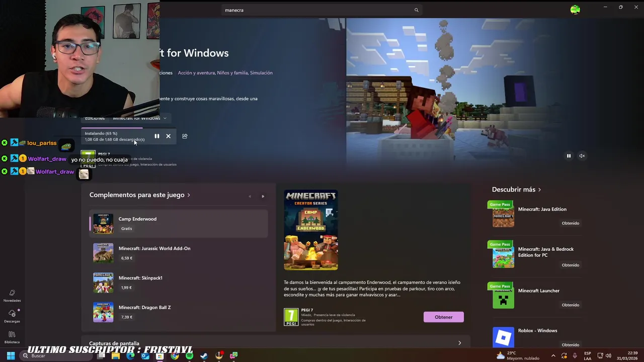Click the previous arrow of the add-ons carousel
Image resolution: width=644 pixels, height=362 pixels.
[250, 197]
